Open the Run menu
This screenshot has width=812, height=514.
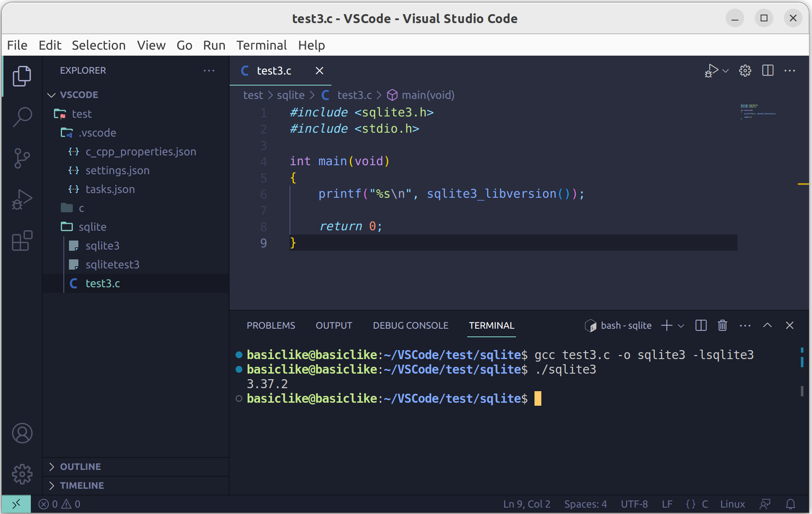coord(214,45)
